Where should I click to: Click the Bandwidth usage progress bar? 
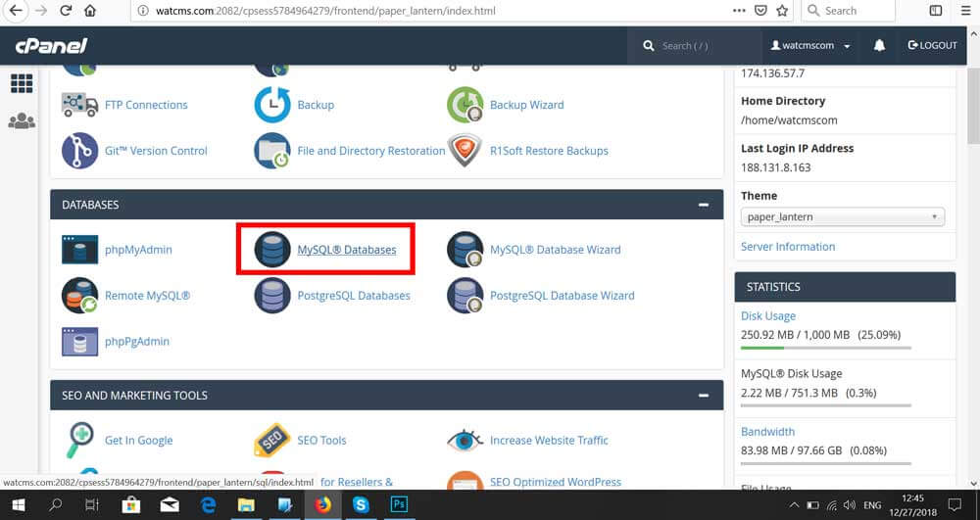point(825,463)
